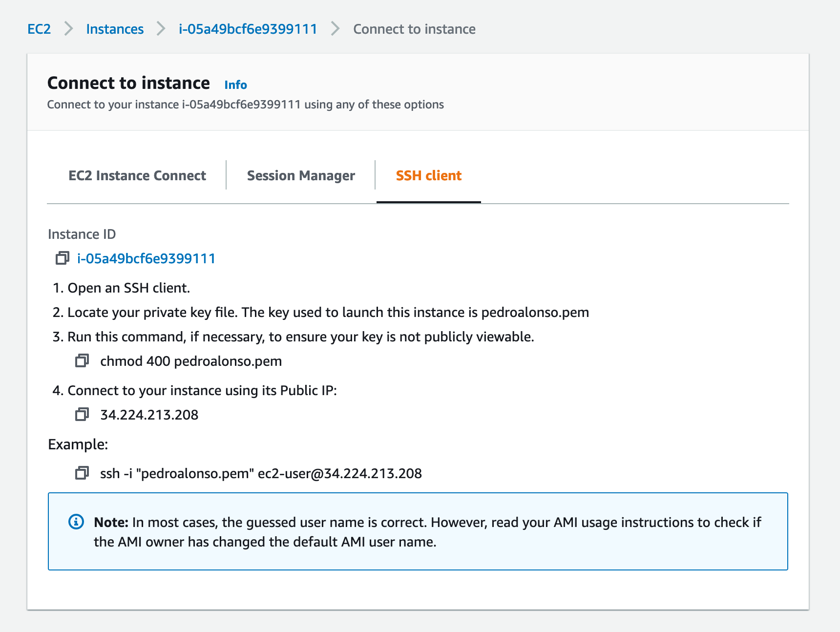840x632 pixels.
Task: Open breadcrumb link i-05a49bcf6e9399111
Action: click(248, 29)
